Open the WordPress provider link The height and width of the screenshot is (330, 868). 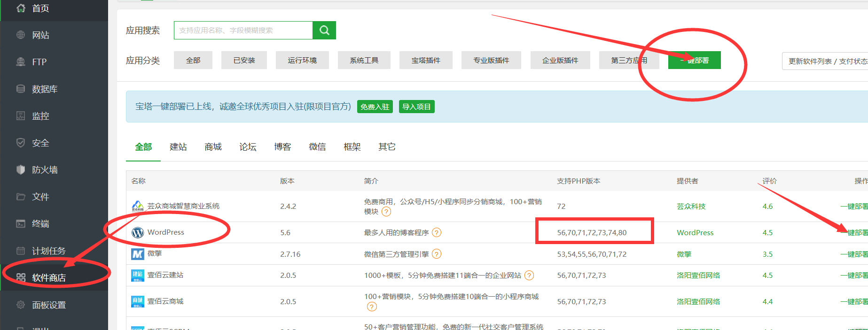pyautogui.click(x=695, y=232)
